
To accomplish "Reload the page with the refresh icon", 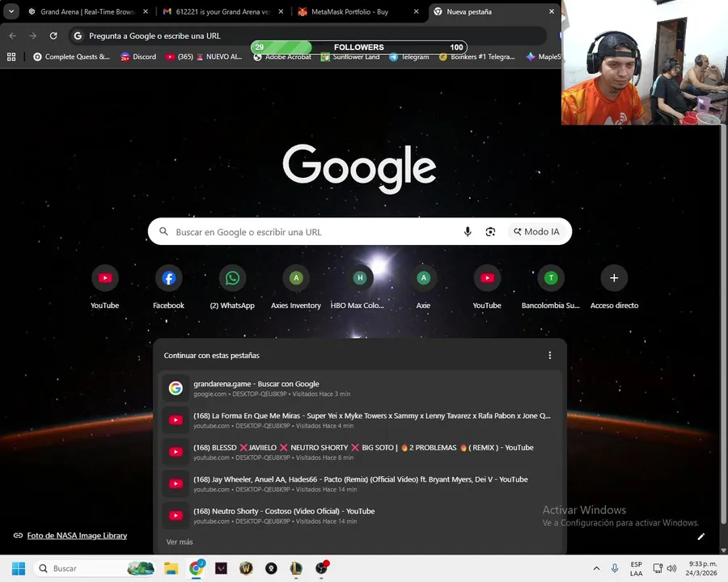I will pyautogui.click(x=53, y=36).
